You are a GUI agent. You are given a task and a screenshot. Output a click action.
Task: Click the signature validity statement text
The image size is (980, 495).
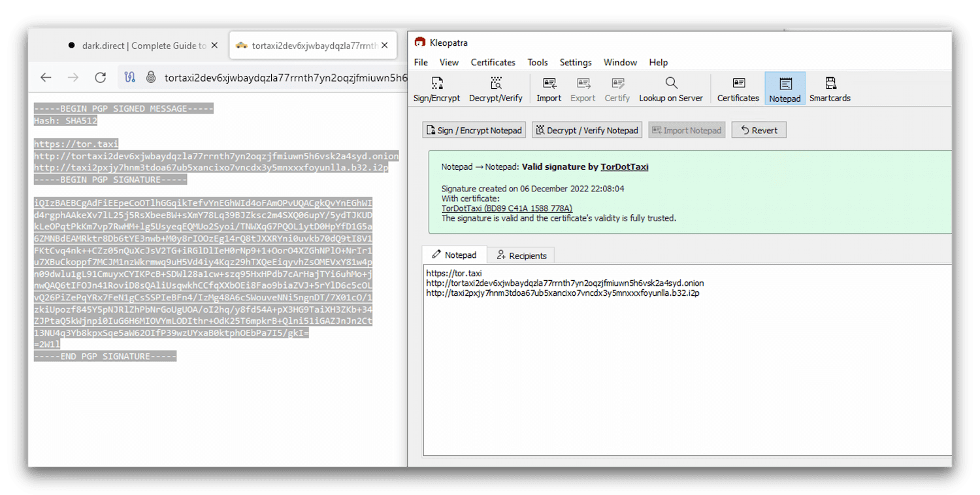coord(559,218)
